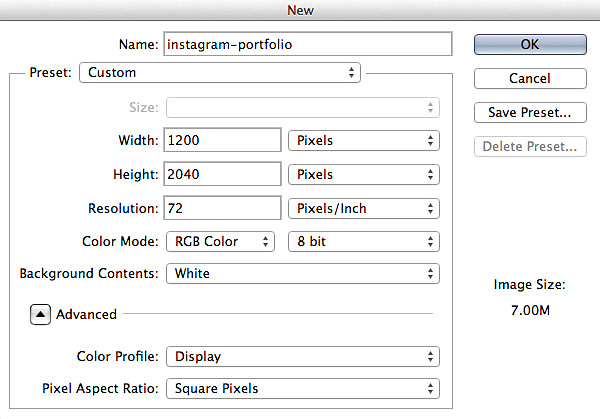Click the Width value field

222,141
